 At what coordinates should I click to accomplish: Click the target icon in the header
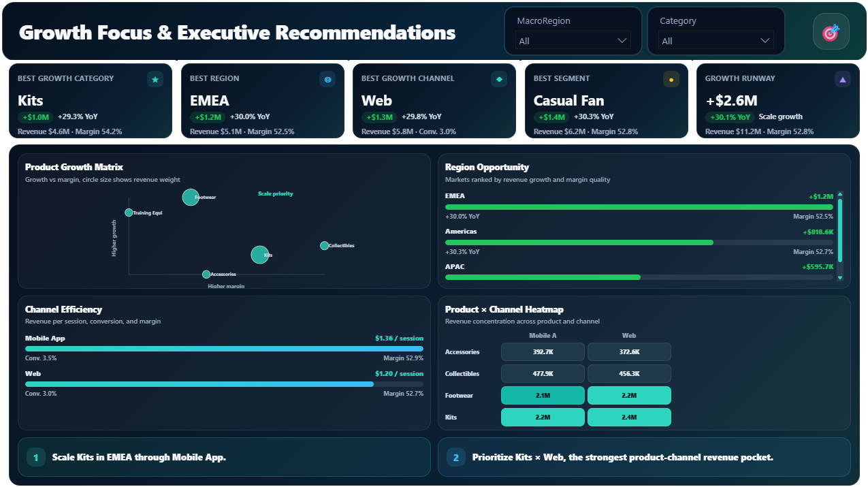click(x=831, y=32)
